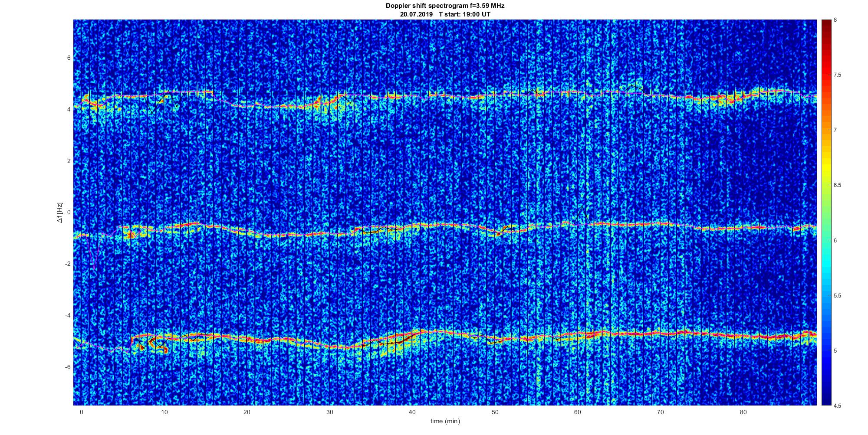This screenshot has height=435, width=868.
Task: Click the y-axis tick label '-6'
Action: tap(68, 367)
